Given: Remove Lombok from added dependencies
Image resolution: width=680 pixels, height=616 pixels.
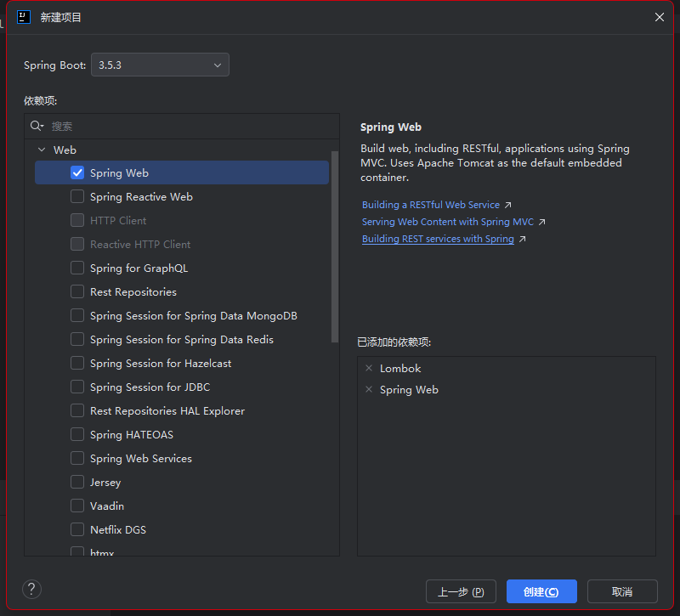Looking at the screenshot, I should pos(369,368).
